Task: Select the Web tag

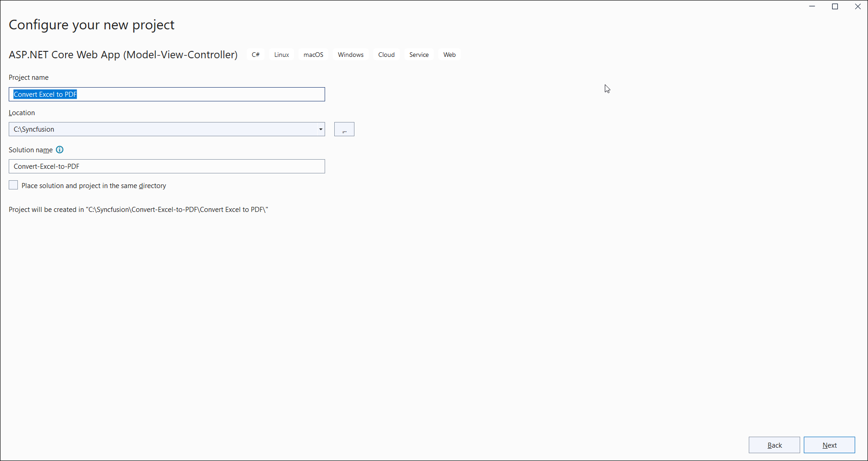Action: (x=449, y=55)
